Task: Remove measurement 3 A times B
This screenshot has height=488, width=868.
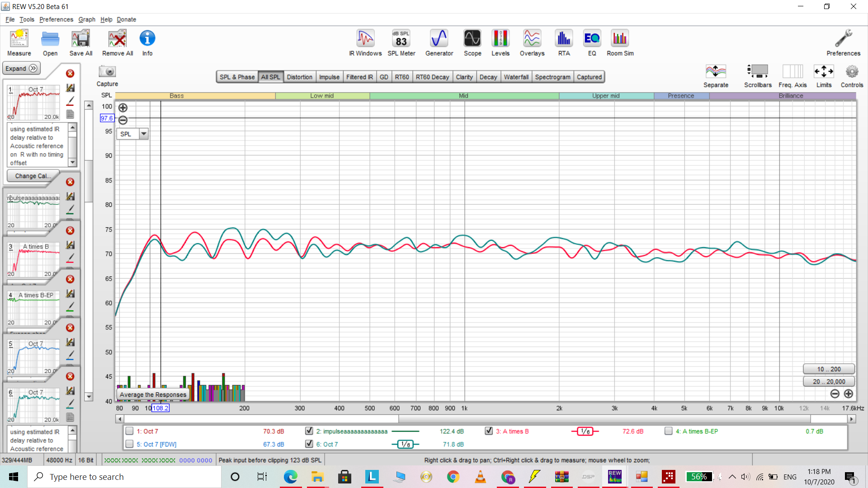Action: coord(70,230)
